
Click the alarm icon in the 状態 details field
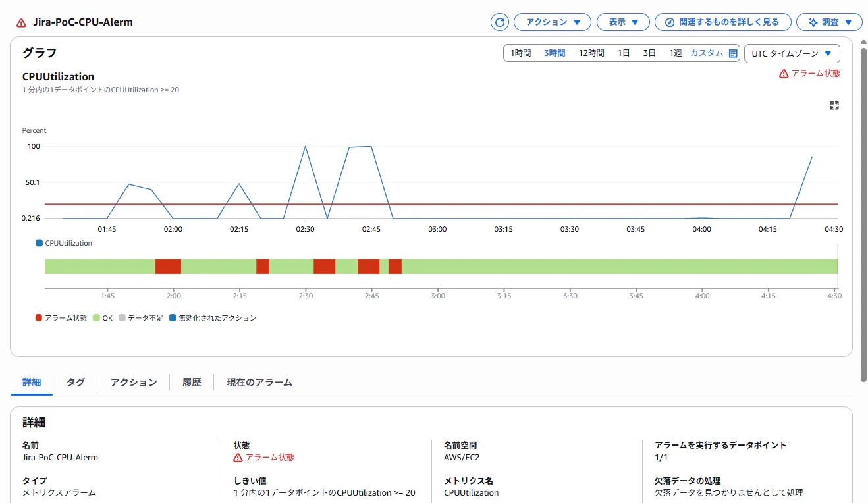(x=238, y=457)
